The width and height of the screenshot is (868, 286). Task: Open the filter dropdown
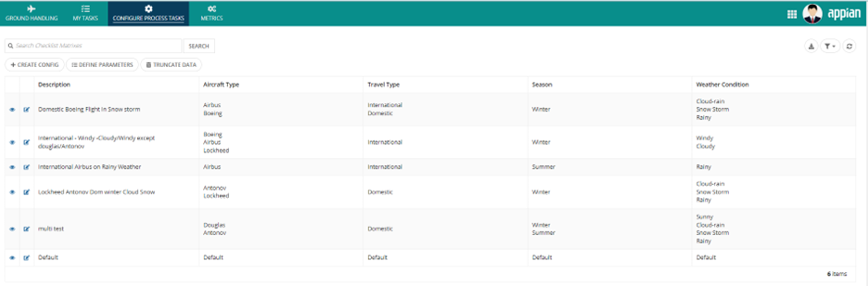tap(830, 46)
